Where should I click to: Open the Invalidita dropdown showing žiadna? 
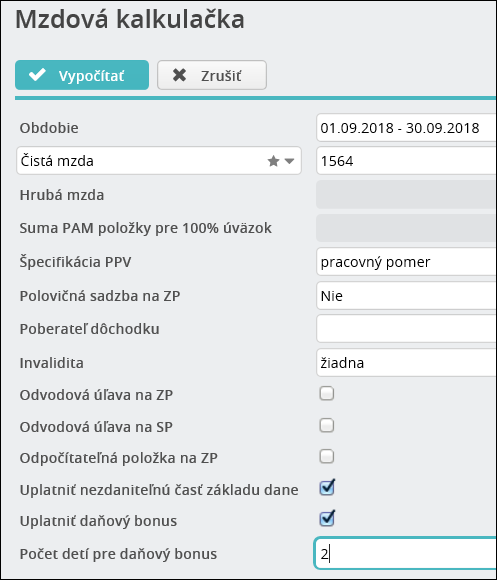pos(407,363)
